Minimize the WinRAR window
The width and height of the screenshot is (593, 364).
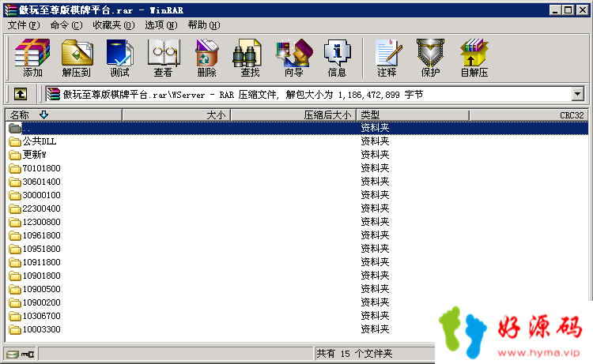(555, 10)
